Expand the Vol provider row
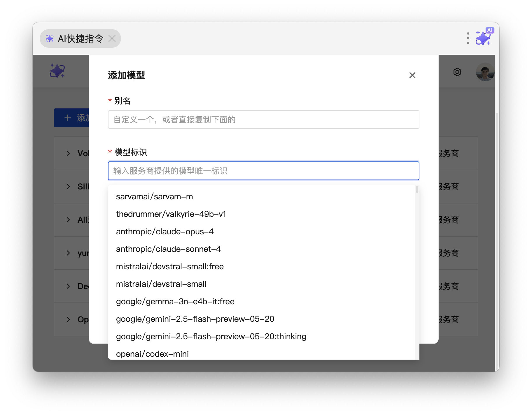 pos(68,153)
